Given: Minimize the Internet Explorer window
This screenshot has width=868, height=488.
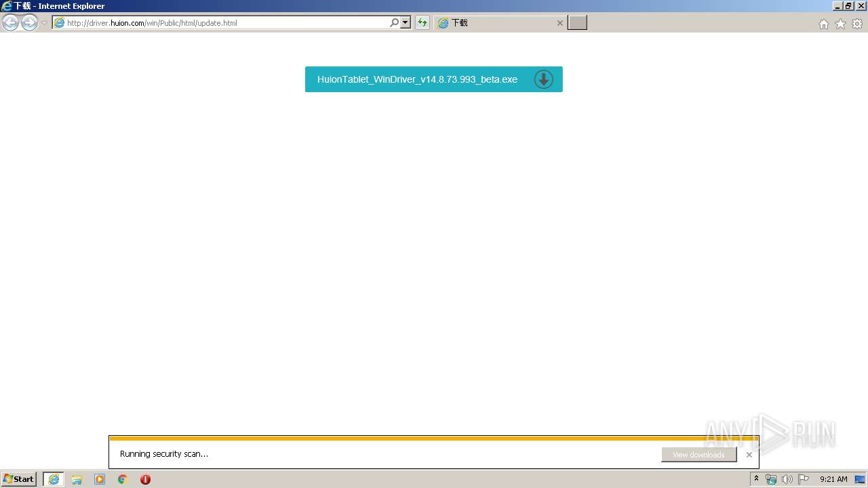Looking at the screenshot, I should click(837, 6).
